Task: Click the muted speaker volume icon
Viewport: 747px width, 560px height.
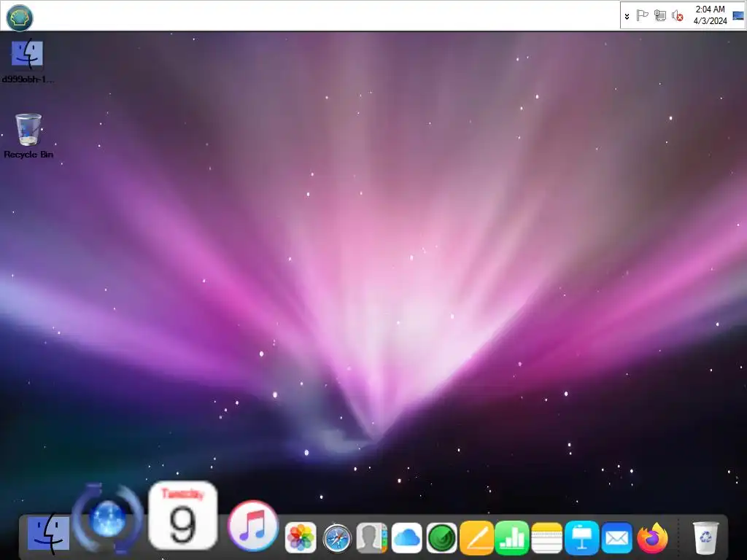Action: (x=677, y=16)
